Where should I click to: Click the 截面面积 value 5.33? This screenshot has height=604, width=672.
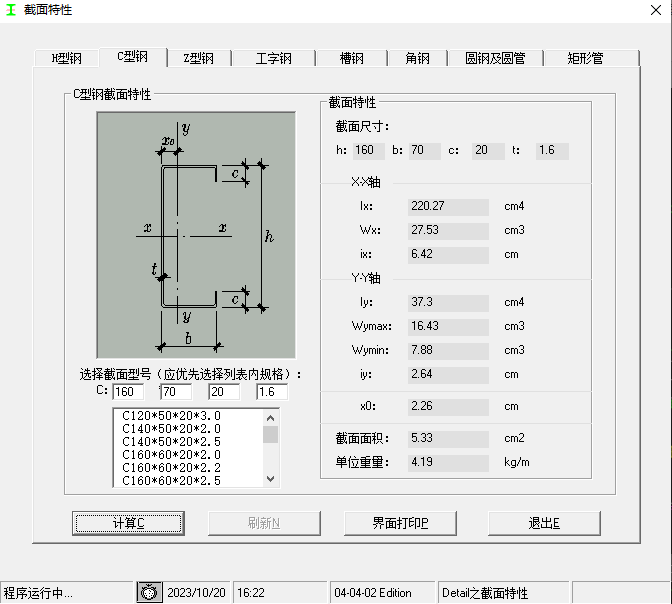448,439
